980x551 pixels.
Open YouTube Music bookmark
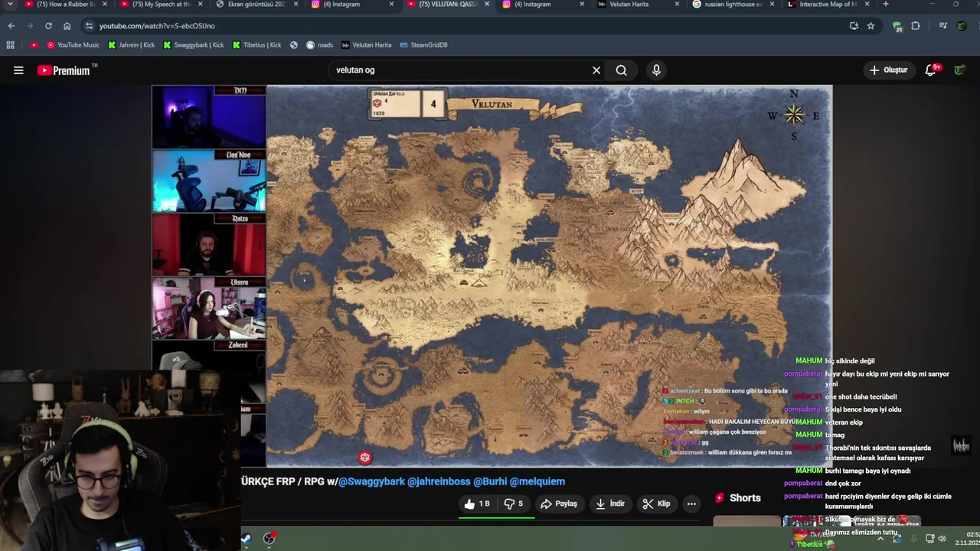tap(73, 45)
